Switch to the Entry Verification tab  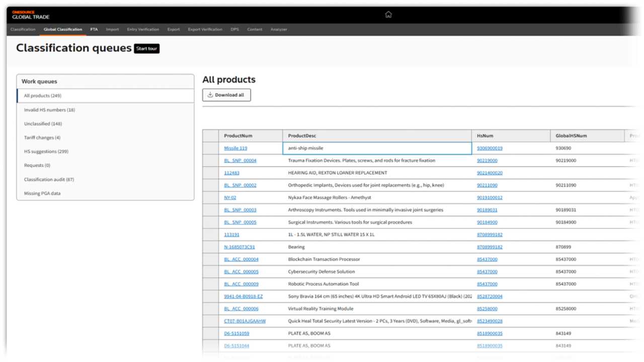[143, 30]
